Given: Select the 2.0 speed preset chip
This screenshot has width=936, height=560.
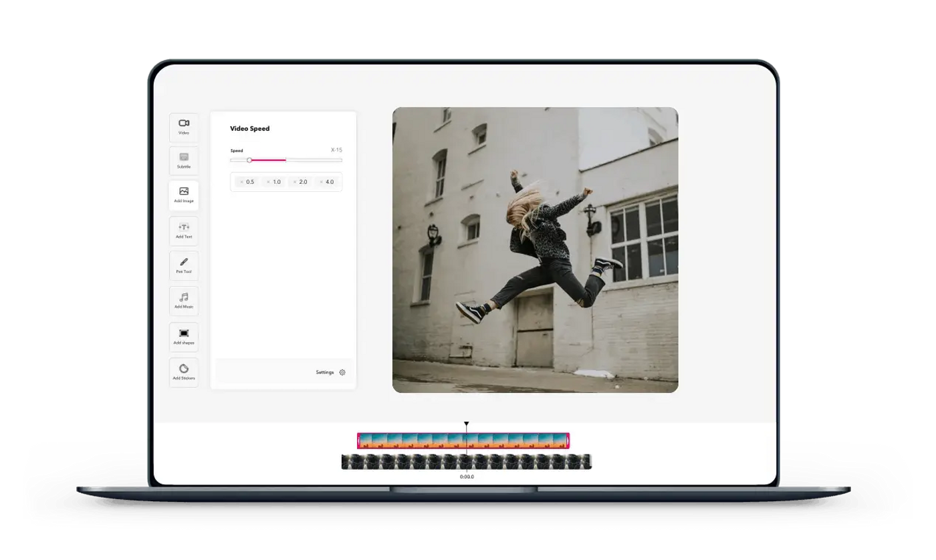Looking at the screenshot, I should tap(302, 181).
